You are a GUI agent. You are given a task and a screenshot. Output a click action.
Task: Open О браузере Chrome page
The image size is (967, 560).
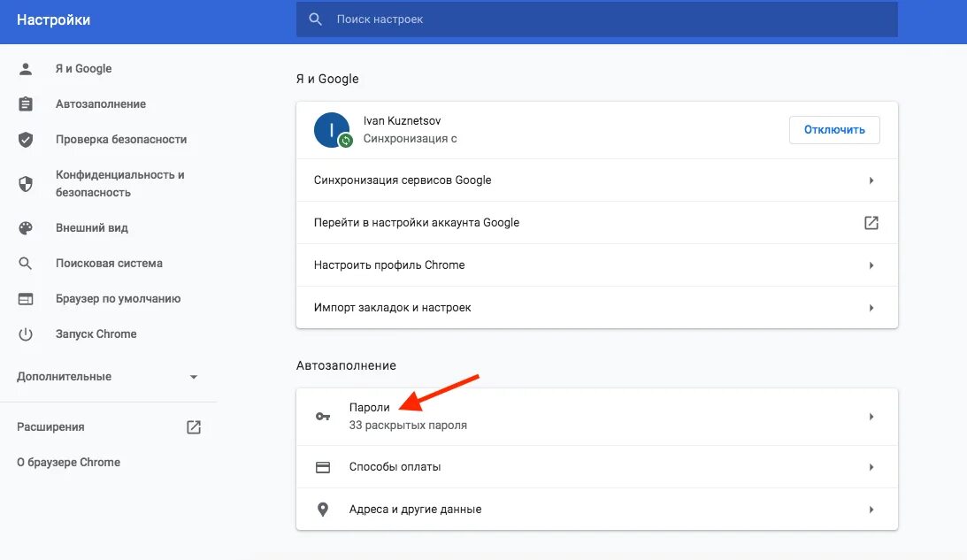click(68, 462)
